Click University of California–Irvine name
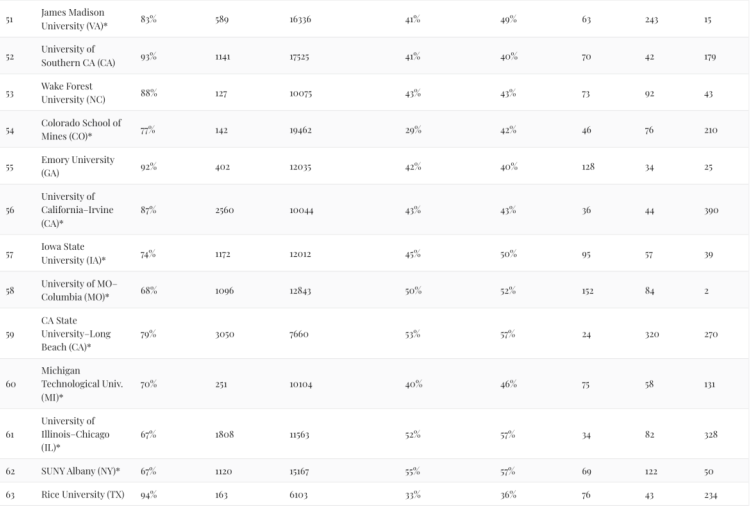Image resolution: width=750 pixels, height=506 pixels. tap(77, 210)
